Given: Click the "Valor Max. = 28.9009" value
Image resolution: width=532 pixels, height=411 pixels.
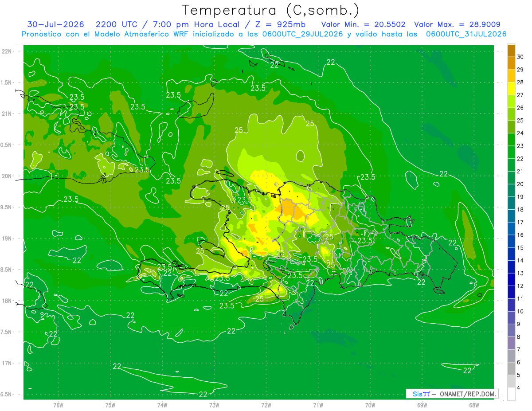Looking at the screenshot, I should (457, 24).
